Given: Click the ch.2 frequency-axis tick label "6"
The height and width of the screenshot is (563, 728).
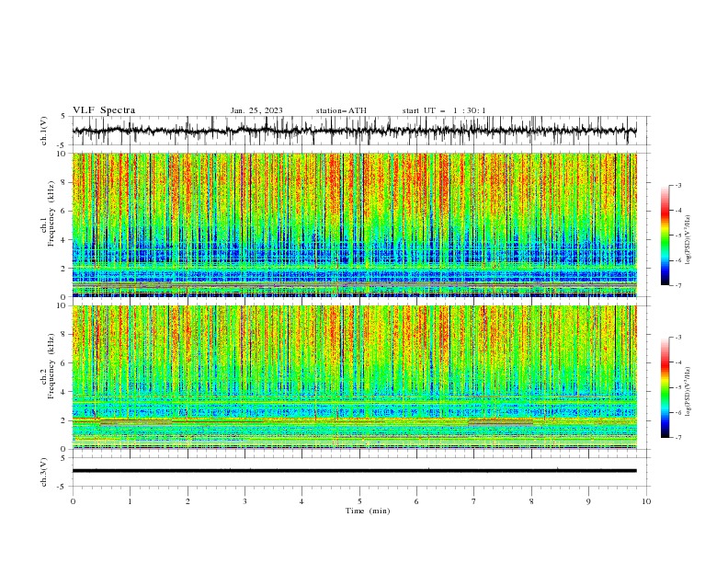Looking at the screenshot, I should pos(63,362).
